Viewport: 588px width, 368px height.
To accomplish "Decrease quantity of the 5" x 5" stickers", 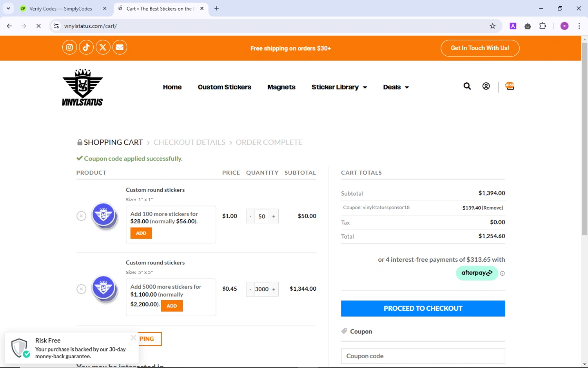I will tap(250, 289).
